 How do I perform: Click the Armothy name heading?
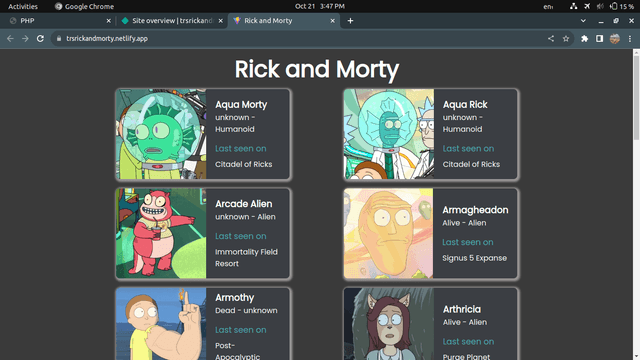[x=235, y=298]
